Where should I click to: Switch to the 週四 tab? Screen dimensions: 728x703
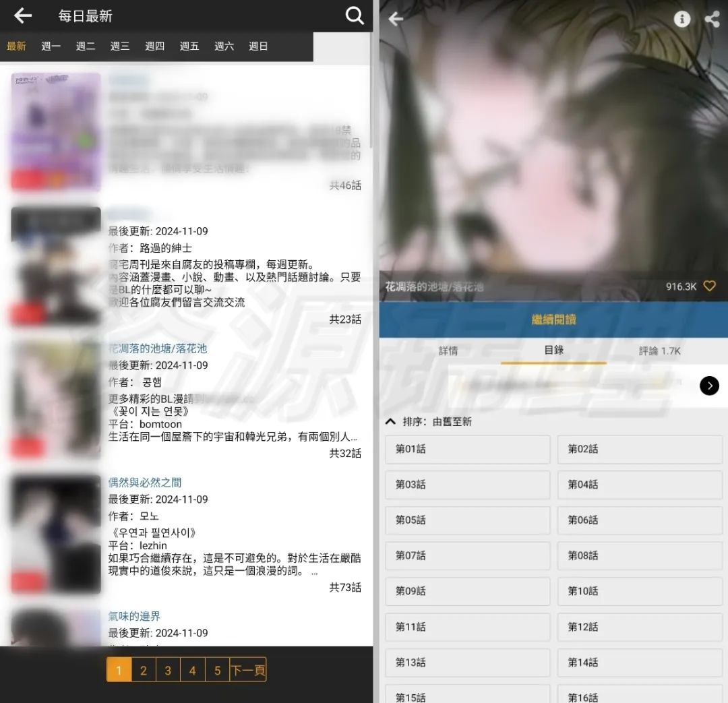[154, 46]
